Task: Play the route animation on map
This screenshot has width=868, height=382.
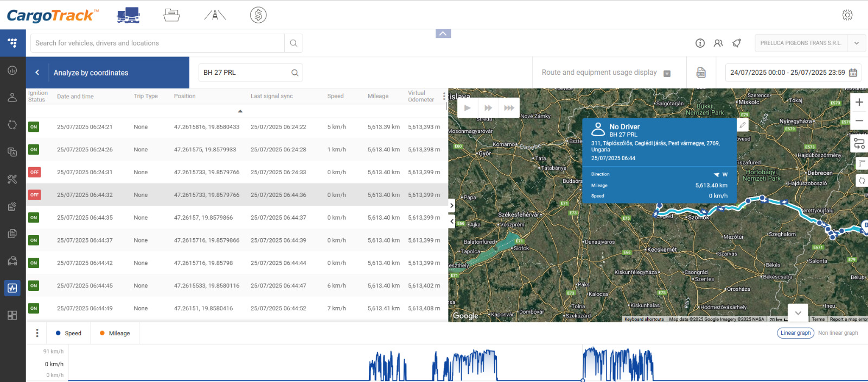Action: 467,108
